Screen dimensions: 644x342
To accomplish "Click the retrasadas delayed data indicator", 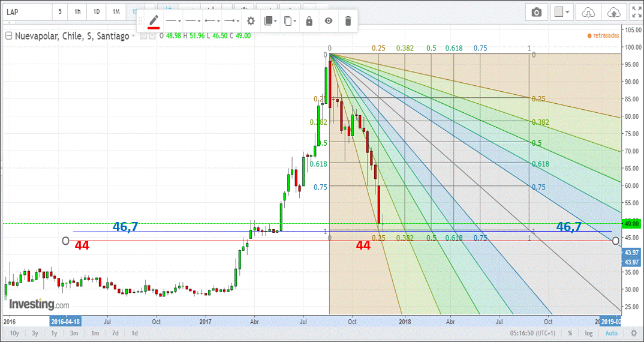I will 603,36.
